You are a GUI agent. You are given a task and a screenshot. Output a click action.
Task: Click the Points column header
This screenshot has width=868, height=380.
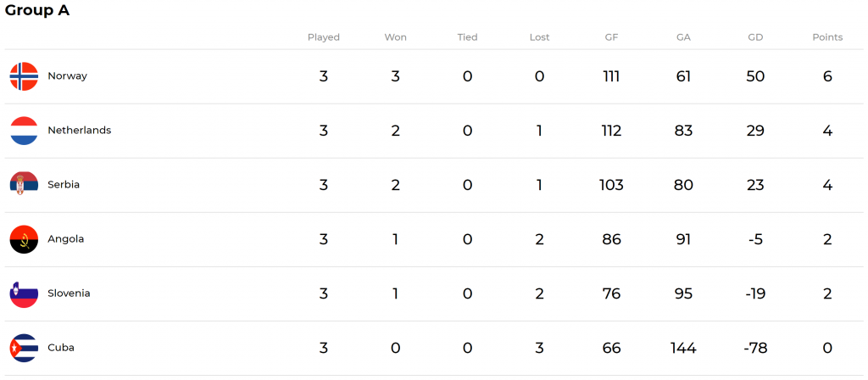pos(827,37)
